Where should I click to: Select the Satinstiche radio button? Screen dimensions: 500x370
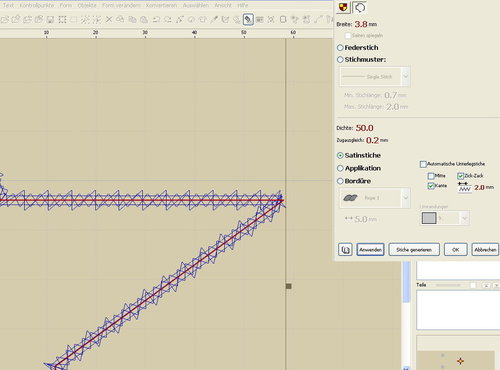340,155
